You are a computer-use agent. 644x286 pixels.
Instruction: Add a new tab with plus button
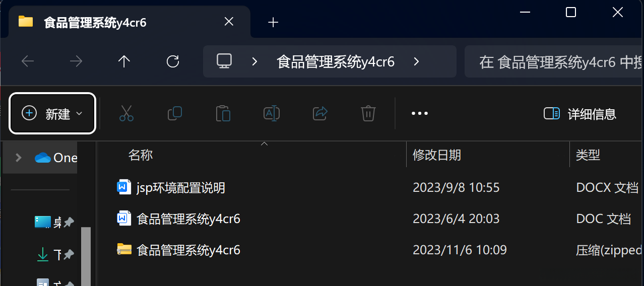click(x=273, y=22)
